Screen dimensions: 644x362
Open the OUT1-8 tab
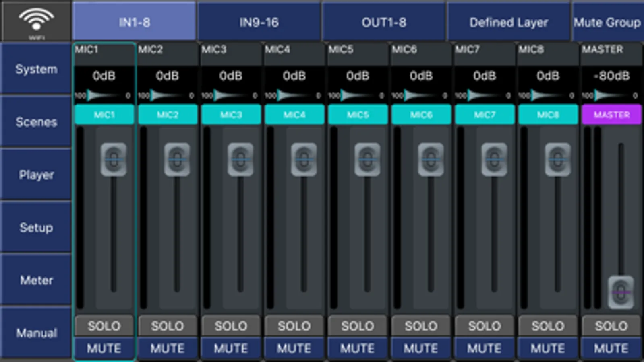(384, 22)
